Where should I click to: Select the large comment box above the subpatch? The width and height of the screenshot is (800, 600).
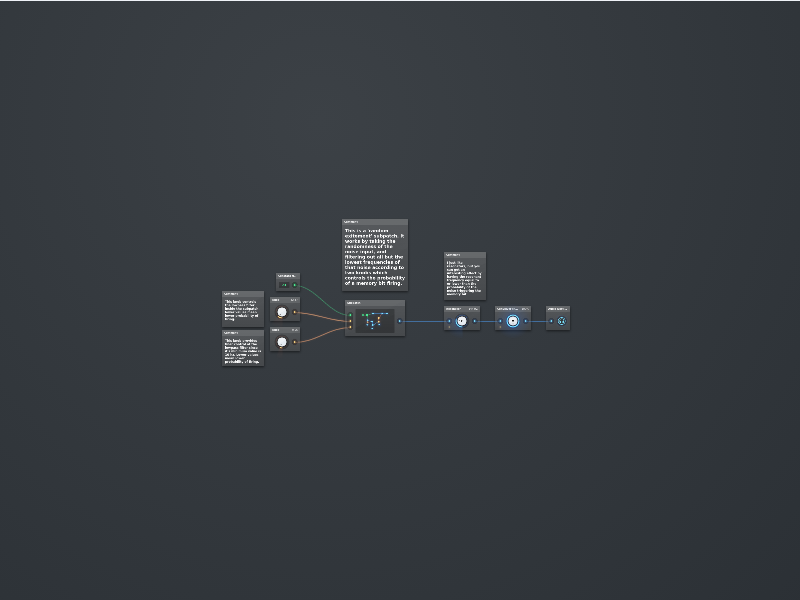tap(375, 256)
